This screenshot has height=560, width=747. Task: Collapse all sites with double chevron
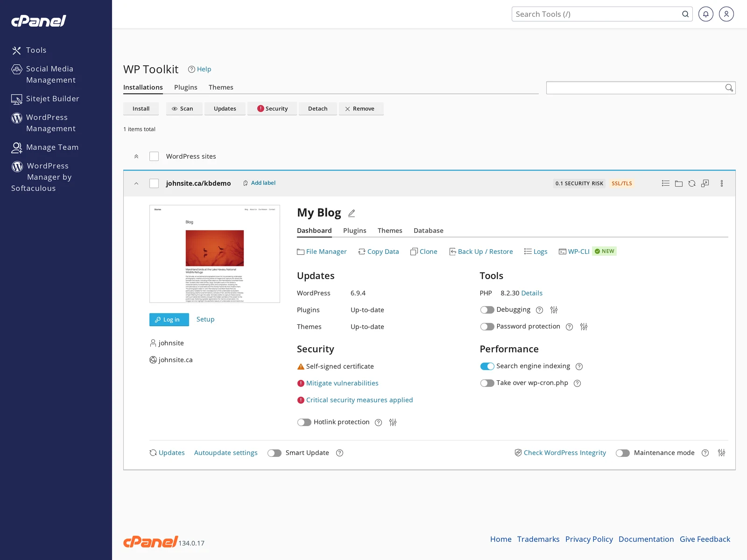click(x=136, y=156)
